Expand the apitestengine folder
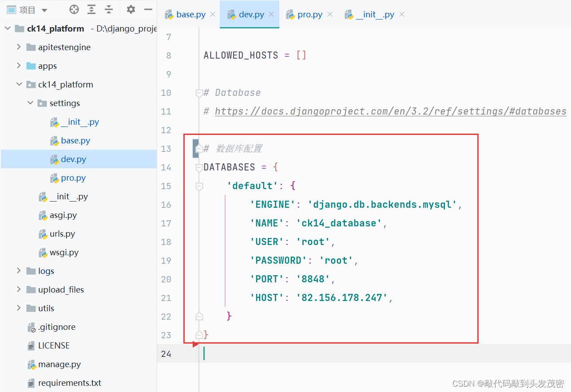The image size is (571, 392). [x=19, y=47]
